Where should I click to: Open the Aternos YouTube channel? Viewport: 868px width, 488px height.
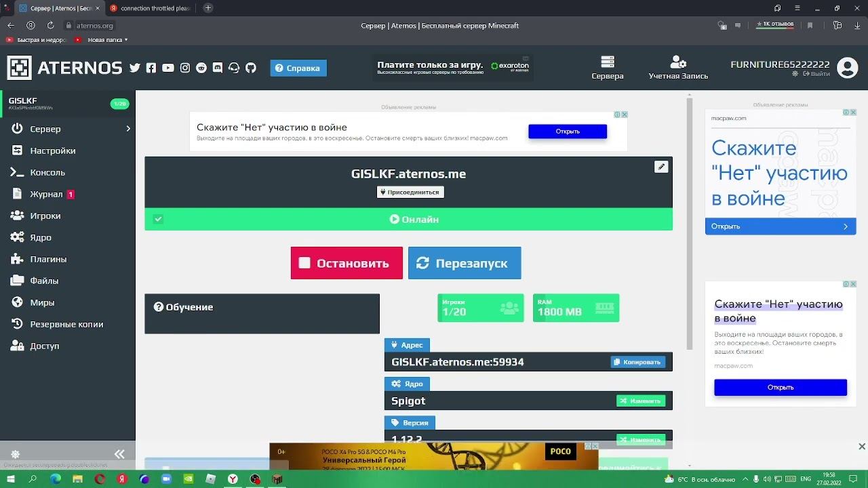168,68
